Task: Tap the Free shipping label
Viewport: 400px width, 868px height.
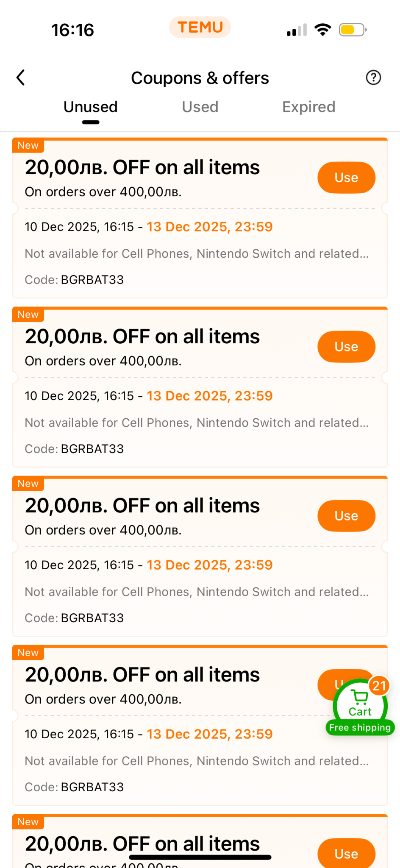Action: click(x=360, y=728)
